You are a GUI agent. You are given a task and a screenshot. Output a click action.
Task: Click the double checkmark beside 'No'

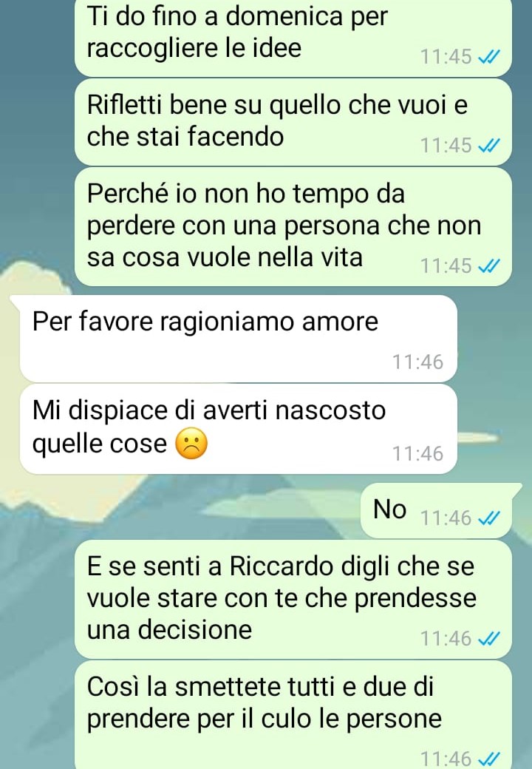pos(489,518)
